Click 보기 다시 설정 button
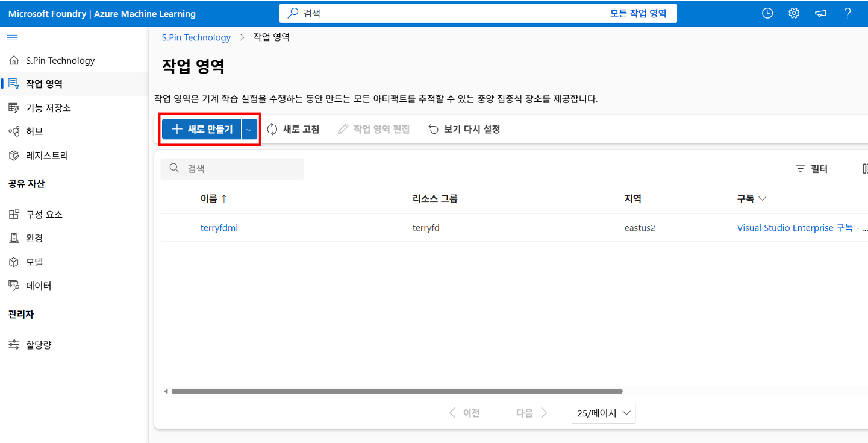 click(x=464, y=129)
